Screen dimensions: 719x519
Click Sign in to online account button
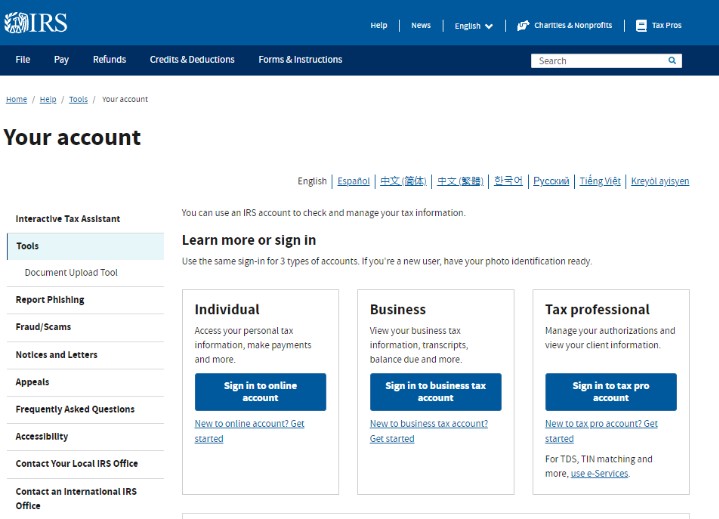[x=260, y=392]
